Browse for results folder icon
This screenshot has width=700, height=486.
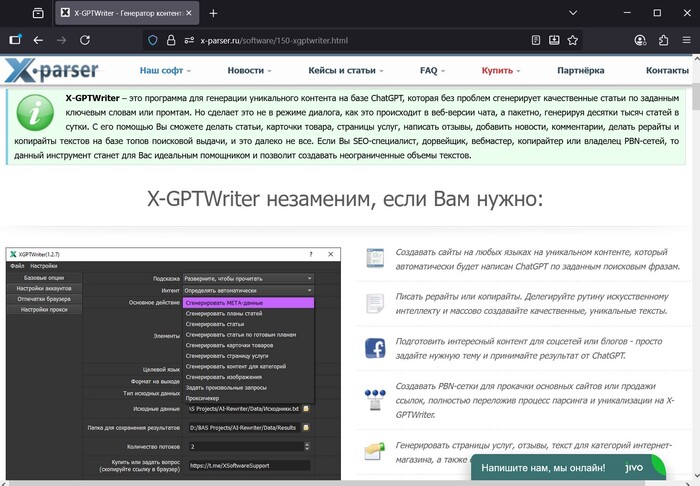(x=306, y=428)
